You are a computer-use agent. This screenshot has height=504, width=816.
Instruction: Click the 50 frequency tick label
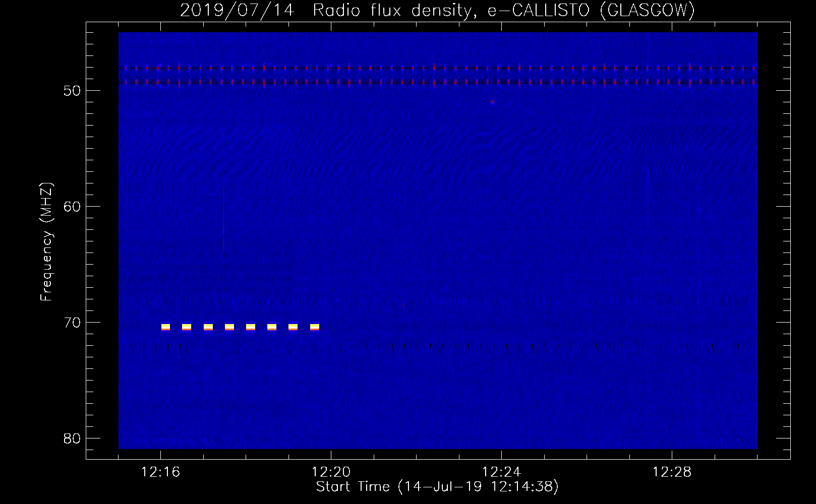(72, 91)
